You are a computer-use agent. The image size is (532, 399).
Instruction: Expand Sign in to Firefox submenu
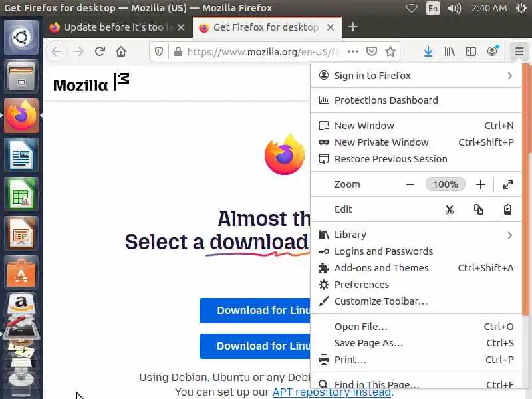[416, 76]
